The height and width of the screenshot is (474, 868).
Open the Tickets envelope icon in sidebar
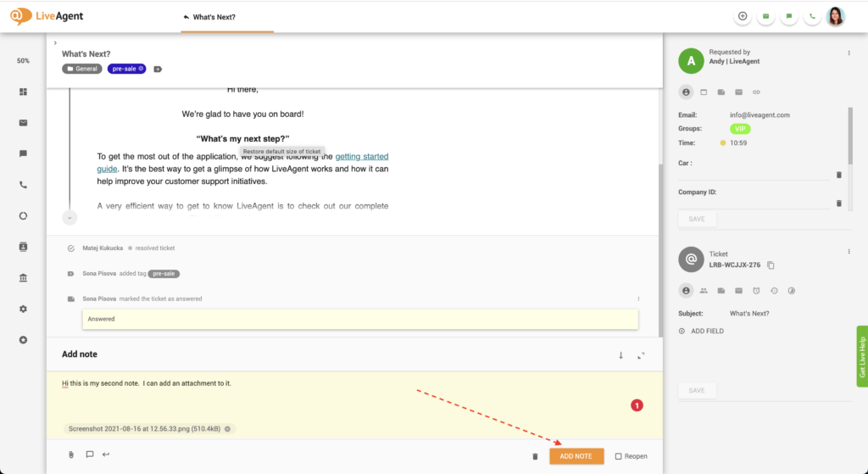(x=24, y=122)
